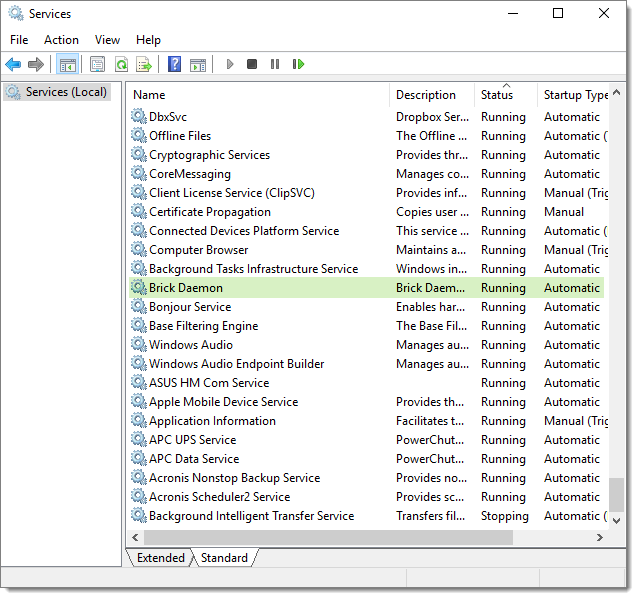Select the CoreMessaging service name
Viewport: 637px width, 598px height.
pos(190,174)
